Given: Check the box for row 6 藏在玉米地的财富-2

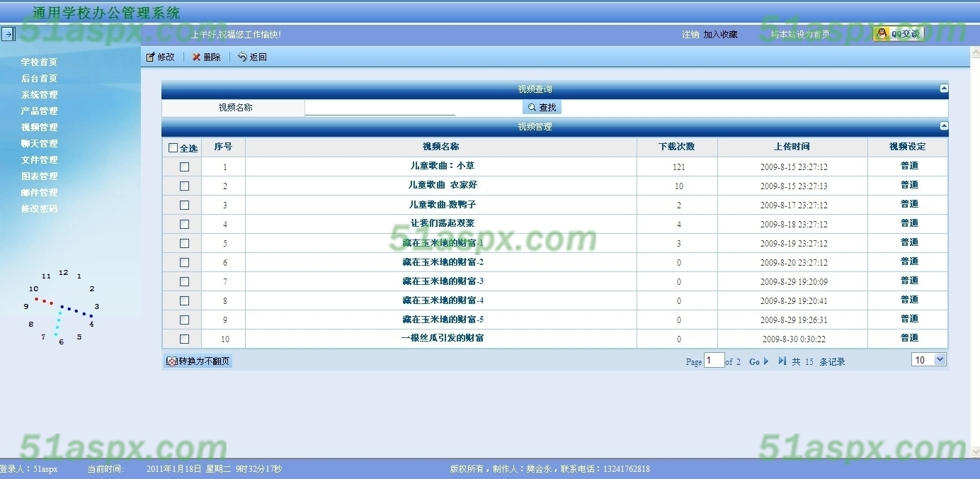Looking at the screenshot, I should click(x=184, y=263).
